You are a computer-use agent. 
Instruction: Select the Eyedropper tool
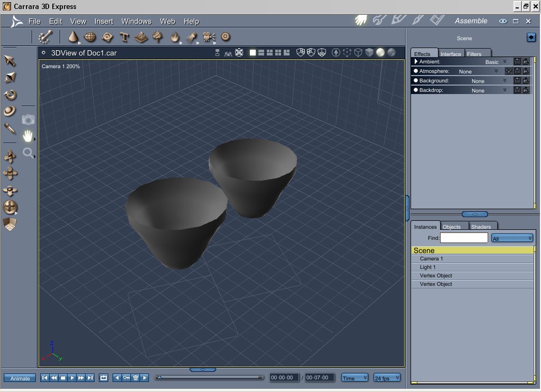pos(10,128)
